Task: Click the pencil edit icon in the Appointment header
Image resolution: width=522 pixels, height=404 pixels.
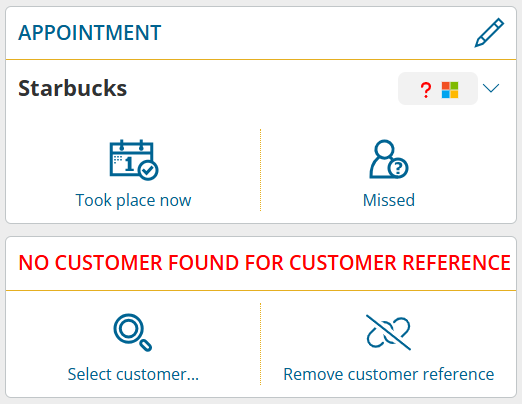Action: 489,33
